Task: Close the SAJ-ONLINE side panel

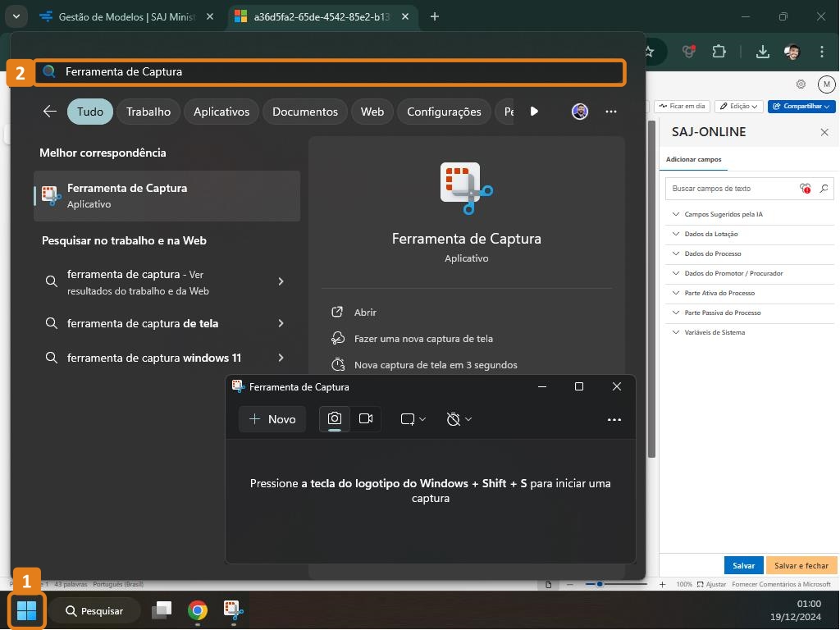Action: click(824, 132)
